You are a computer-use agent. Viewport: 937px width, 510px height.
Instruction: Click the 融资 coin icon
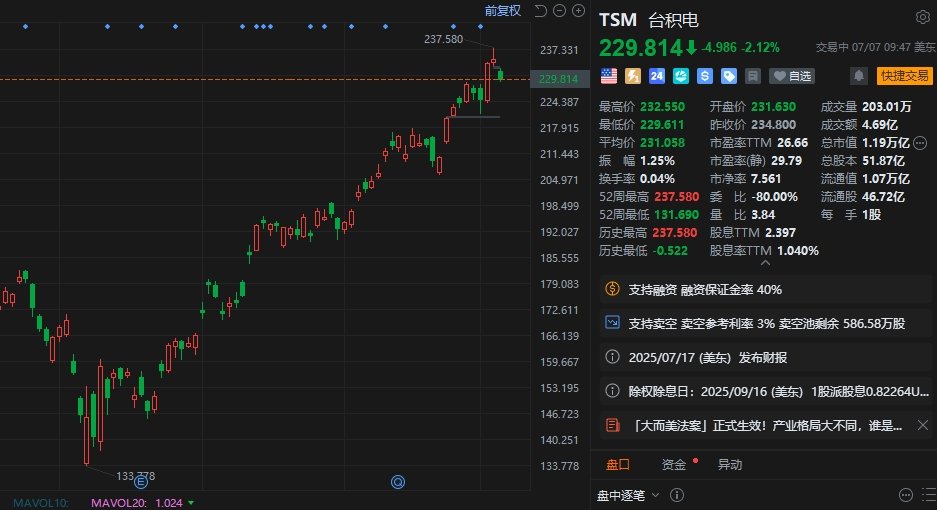point(613,289)
